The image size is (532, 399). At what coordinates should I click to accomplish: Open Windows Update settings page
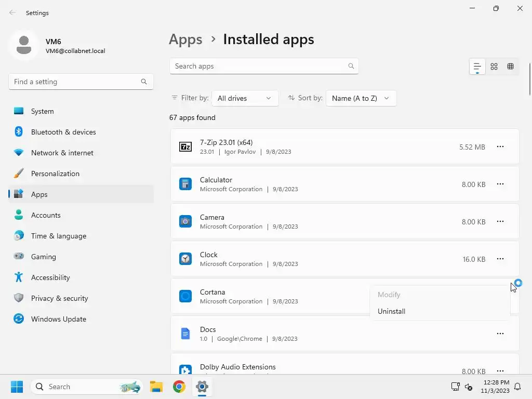[58, 319]
